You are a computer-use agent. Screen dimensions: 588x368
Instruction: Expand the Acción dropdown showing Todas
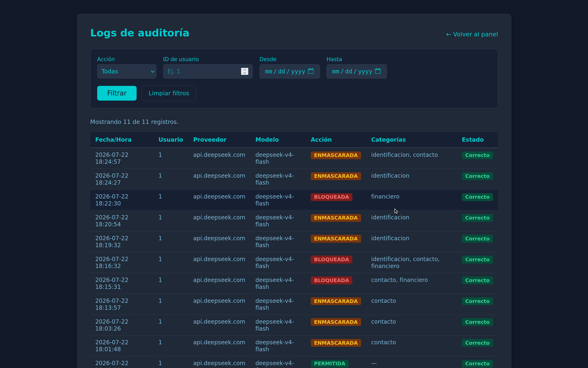[127, 71]
